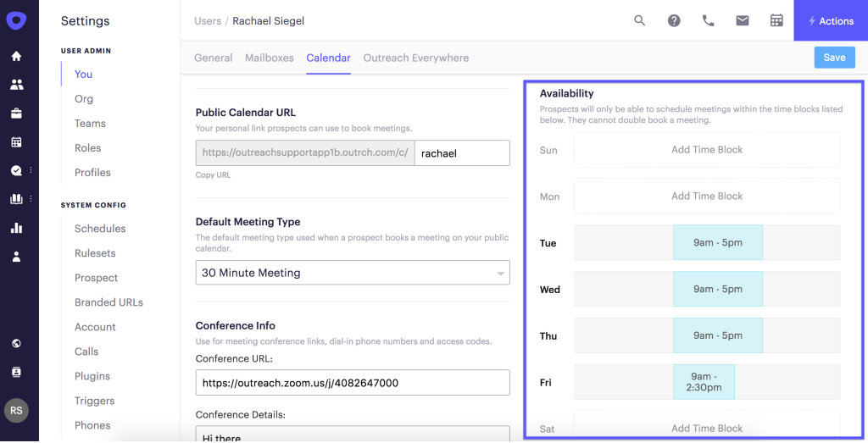Viewport: 868px width, 443px height.
Task: Open Phones settings
Action: pyautogui.click(x=92, y=425)
